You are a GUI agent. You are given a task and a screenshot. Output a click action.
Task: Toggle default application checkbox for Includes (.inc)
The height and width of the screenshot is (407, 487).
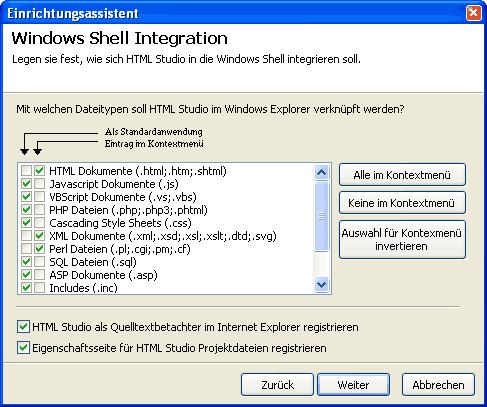tap(26, 288)
